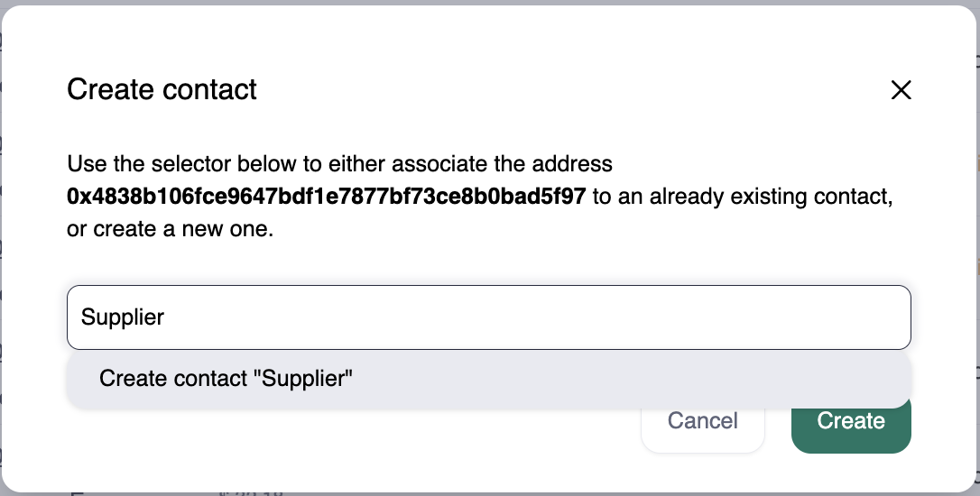Screen dimensions: 980x496
Task: Click the instruction text about the selector
Action: [x=339, y=165]
